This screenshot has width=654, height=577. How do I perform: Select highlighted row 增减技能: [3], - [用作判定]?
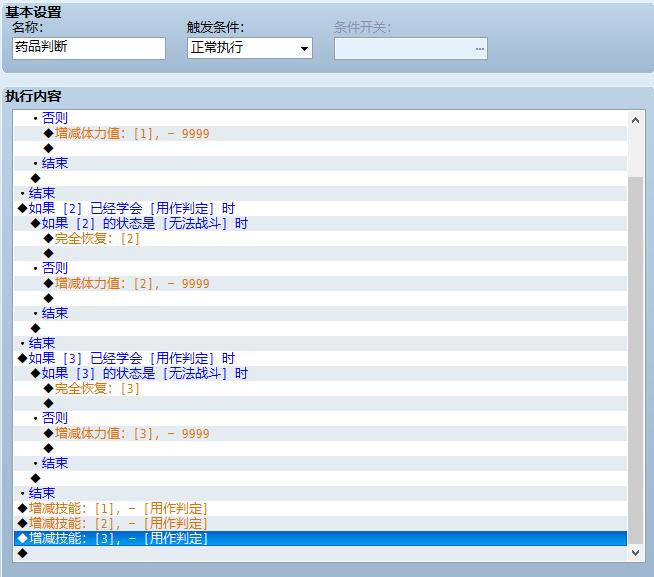(x=320, y=538)
